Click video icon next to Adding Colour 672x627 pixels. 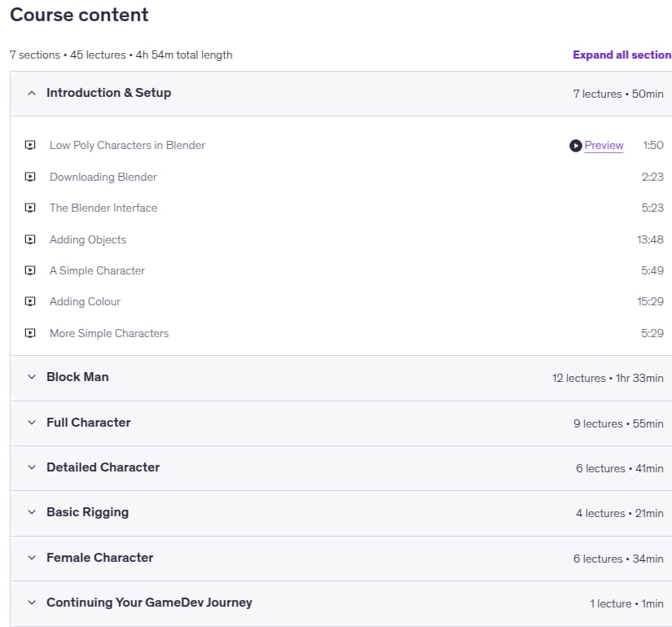[30, 302]
